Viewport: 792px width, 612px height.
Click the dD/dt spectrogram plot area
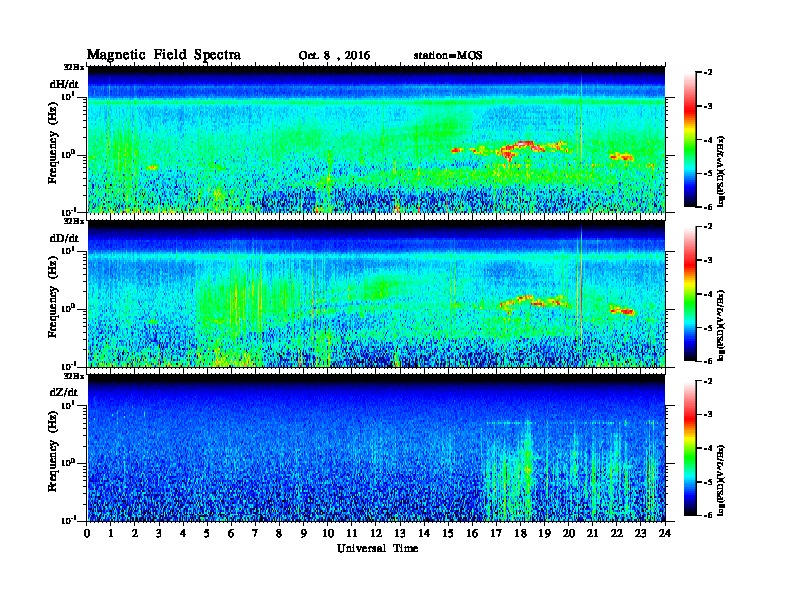376,293
